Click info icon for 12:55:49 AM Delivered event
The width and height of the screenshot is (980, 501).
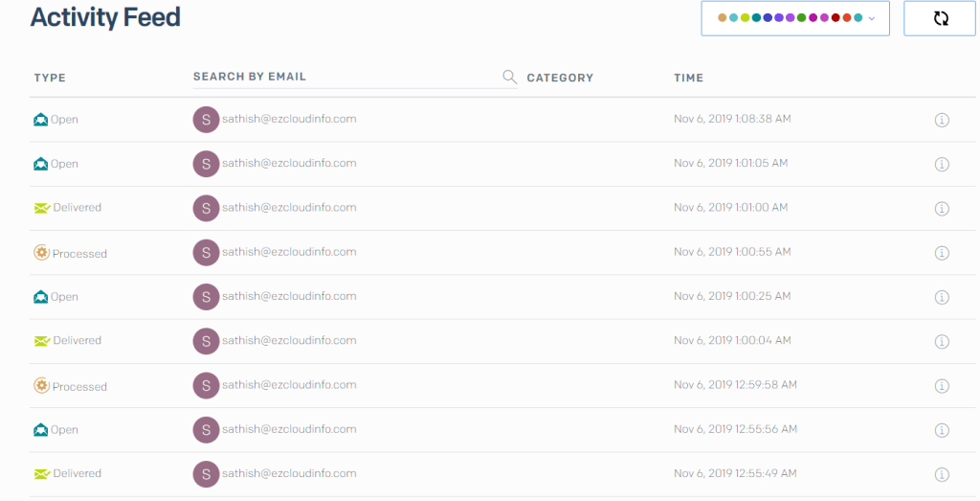click(941, 474)
